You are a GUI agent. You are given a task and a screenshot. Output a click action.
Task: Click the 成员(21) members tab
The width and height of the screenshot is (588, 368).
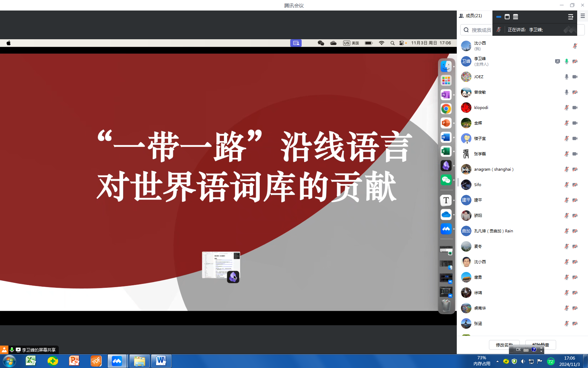coord(470,16)
